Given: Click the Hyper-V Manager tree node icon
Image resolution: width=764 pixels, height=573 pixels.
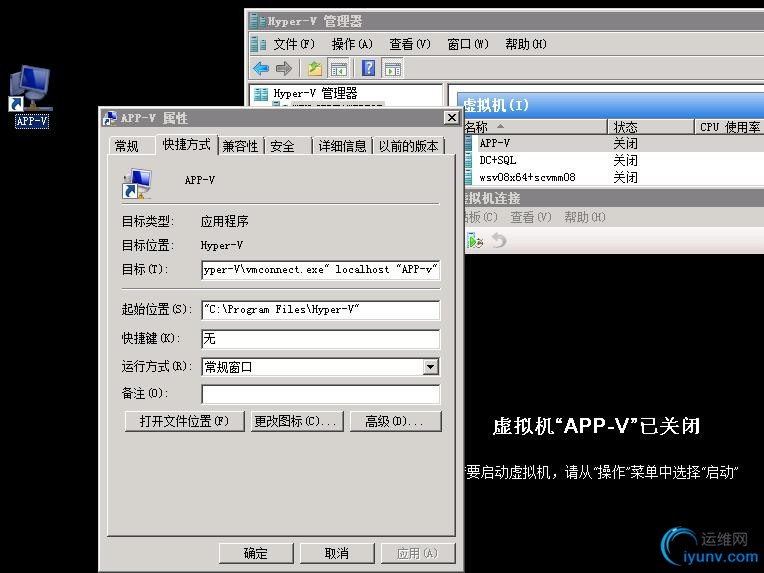Looking at the screenshot, I should click(261, 94).
